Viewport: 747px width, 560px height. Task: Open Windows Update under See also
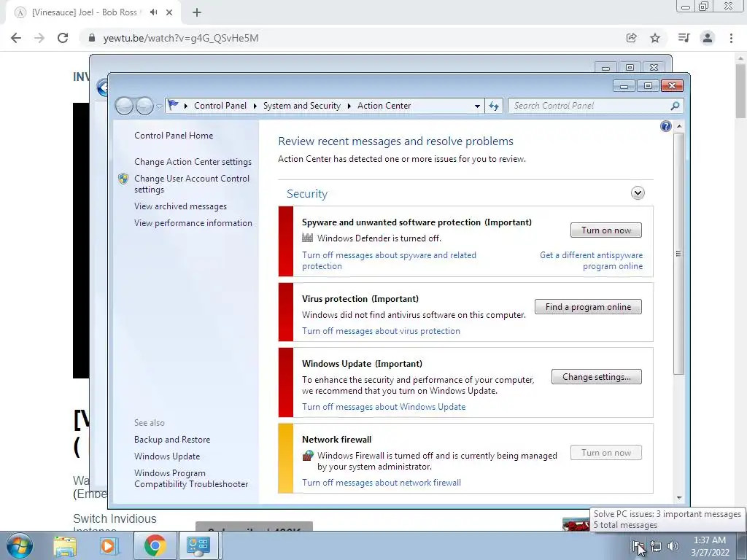tap(167, 456)
